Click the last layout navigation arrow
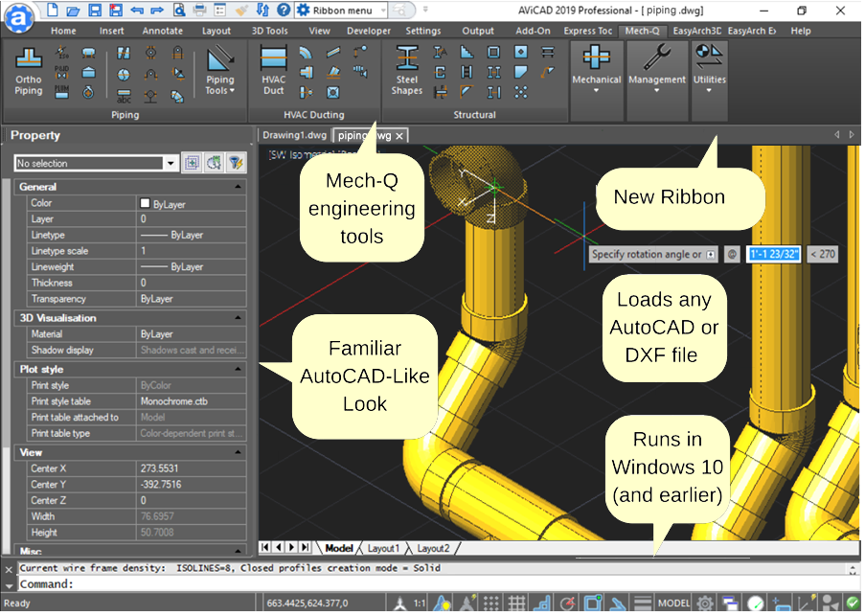Image resolution: width=865 pixels, height=616 pixels. coord(305,548)
